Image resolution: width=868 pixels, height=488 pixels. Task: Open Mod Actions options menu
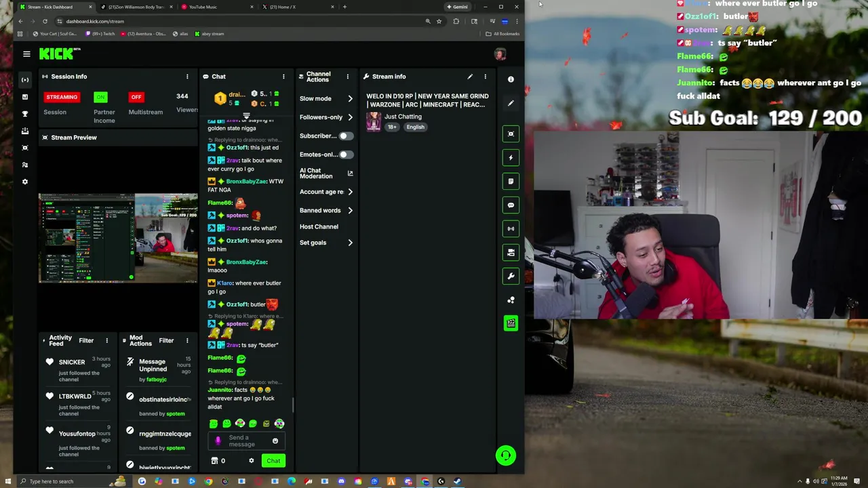pos(187,341)
